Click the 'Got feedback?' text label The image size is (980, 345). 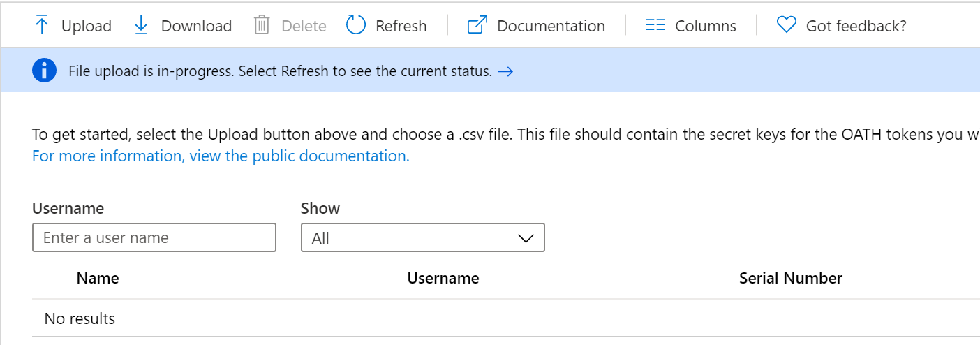[856, 26]
